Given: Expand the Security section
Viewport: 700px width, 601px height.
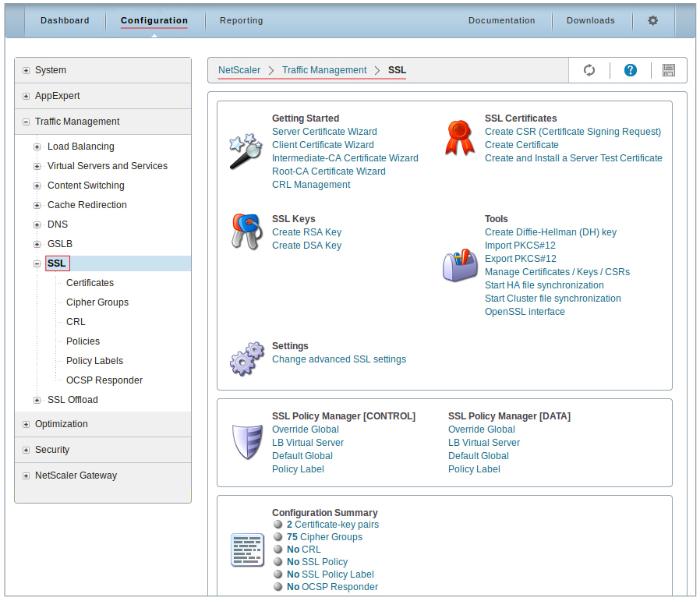Looking at the screenshot, I should click(26, 450).
